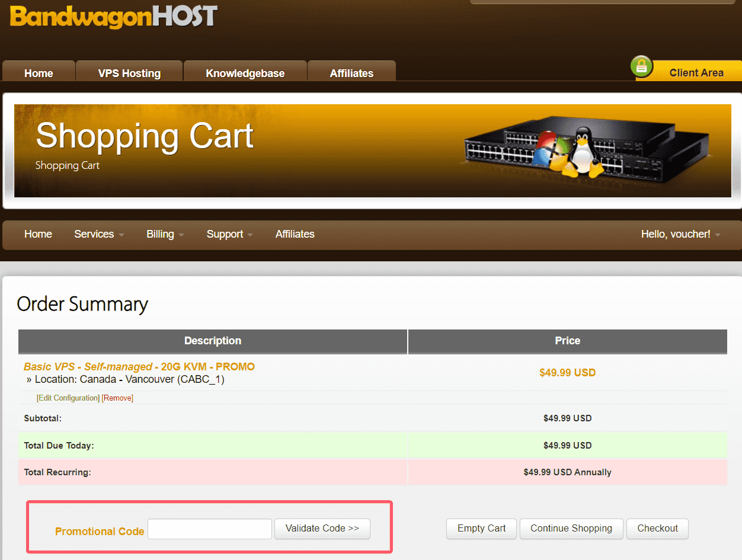
Task: Click the Order Summary heading
Action: click(82, 304)
